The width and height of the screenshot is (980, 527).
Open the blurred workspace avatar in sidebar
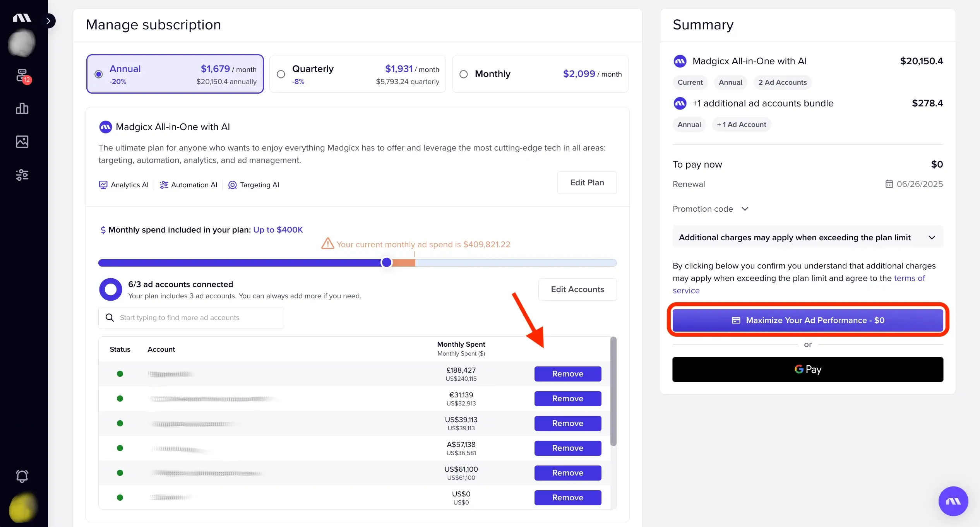(x=22, y=43)
